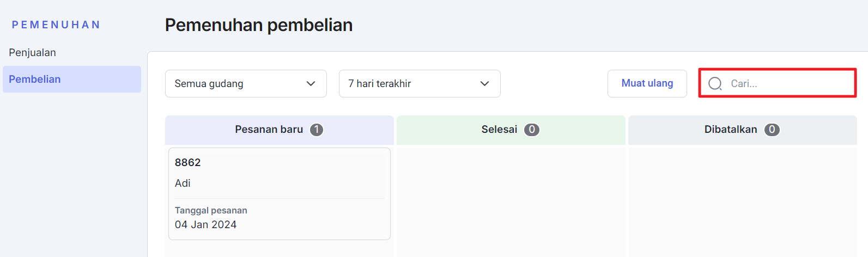Click the Pesanan baru count badge
Screen dimensions: 868x257
click(317, 130)
